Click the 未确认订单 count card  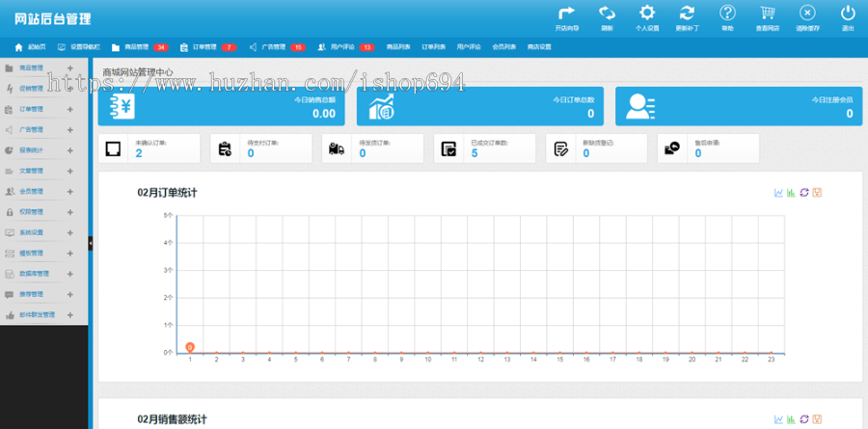pyautogui.click(x=149, y=148)
